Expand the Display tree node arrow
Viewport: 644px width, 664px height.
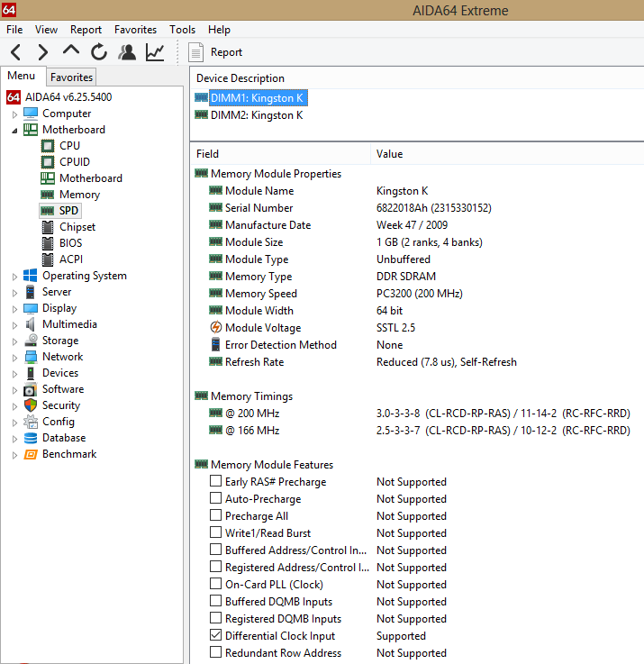(x=14, y=309)
